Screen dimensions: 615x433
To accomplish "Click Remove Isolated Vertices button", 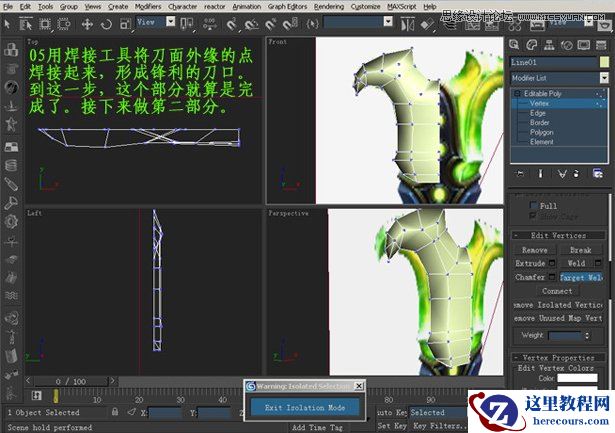I will pos(558,305).
